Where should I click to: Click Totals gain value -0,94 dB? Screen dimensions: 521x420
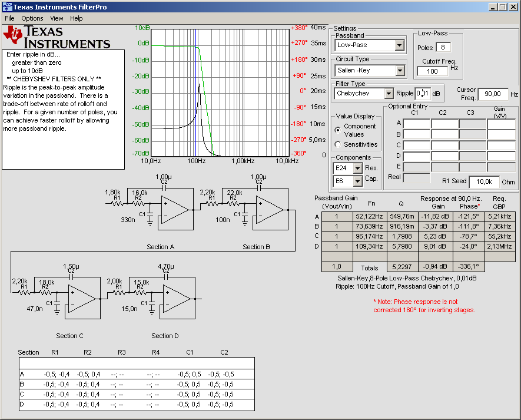click(435, 267)
